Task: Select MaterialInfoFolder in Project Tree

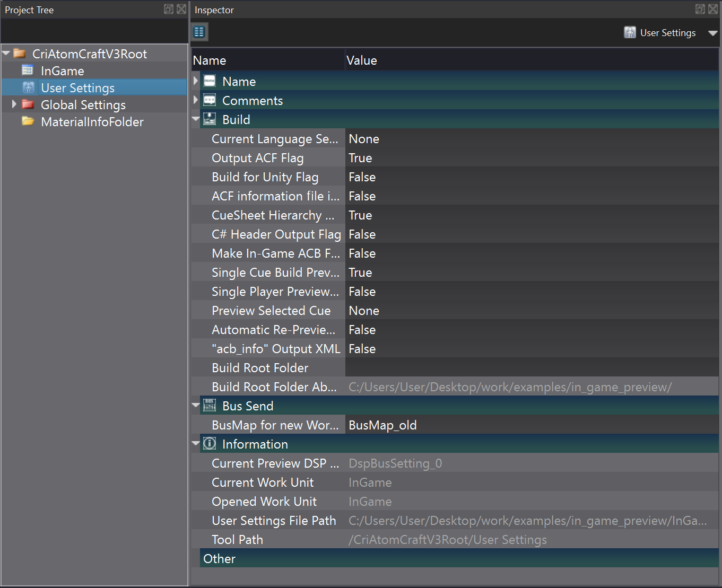Action: (x=92, y=121)
